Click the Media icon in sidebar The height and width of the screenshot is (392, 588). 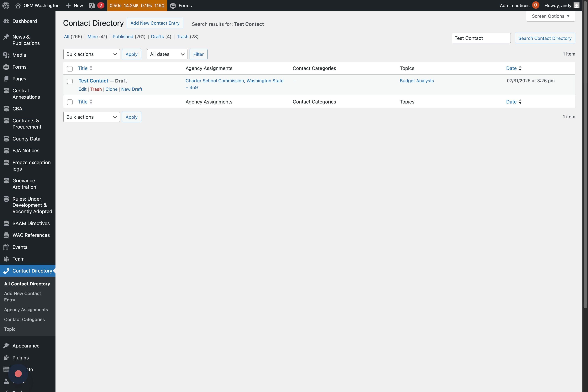click(x=6, y=55)
